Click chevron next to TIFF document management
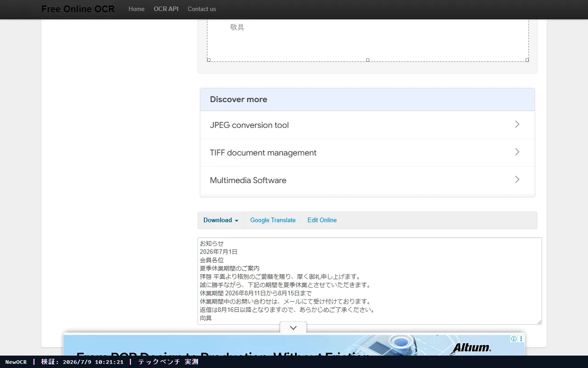Viewport: 588px width, 368px height. click(517, 152)
